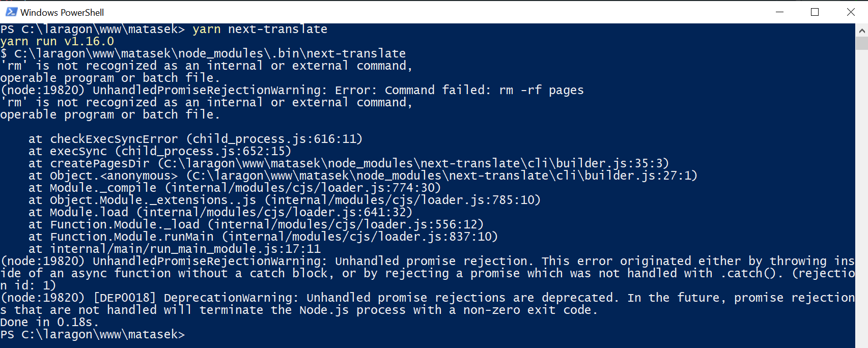Click the 'internal/main/run_main_module.js:17:11' line

coord(175,249)
